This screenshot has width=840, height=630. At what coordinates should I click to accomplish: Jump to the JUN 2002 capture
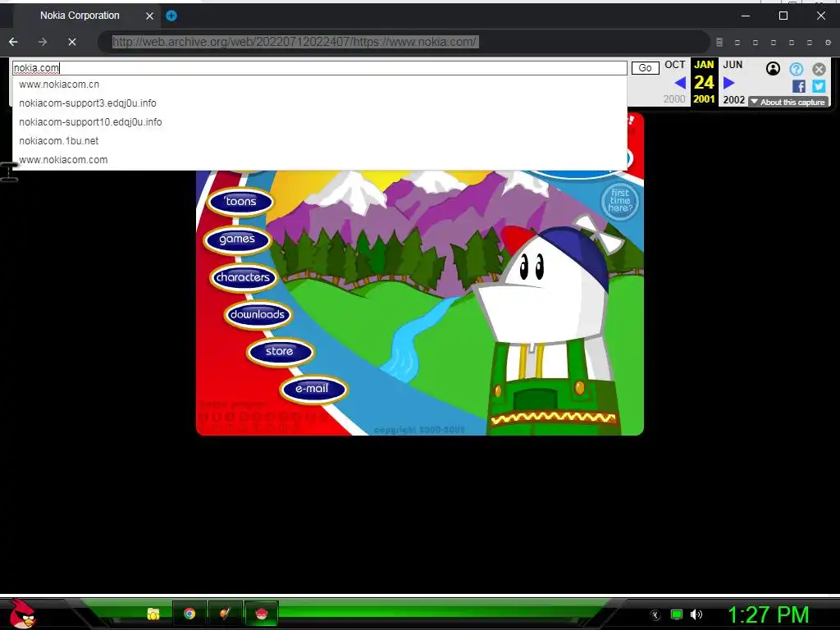click(733, 81)
